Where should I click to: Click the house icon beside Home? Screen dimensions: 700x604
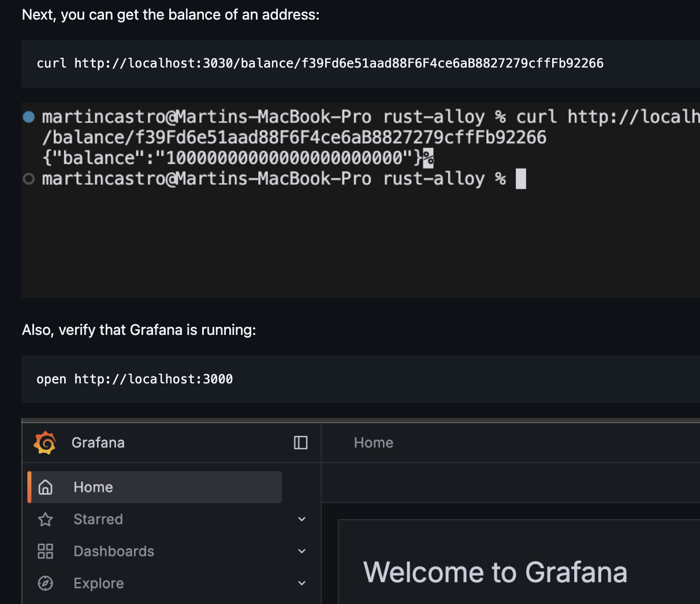click(x=46, y=487)
